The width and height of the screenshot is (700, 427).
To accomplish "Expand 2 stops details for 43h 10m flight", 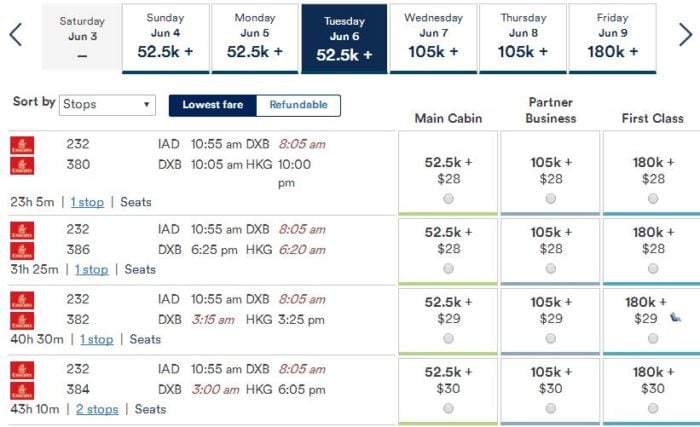I will [97, 409].
